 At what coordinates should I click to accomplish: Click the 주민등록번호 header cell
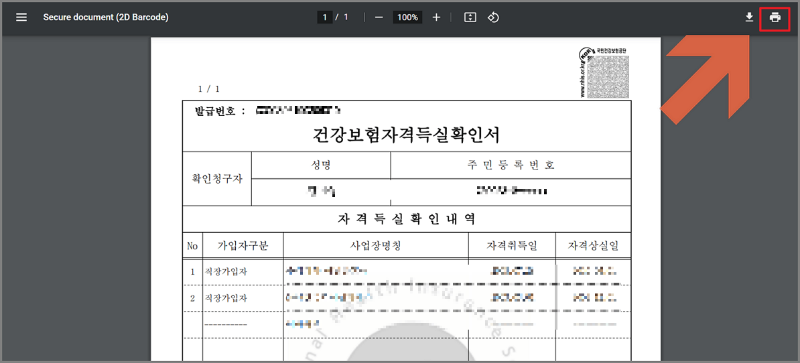[510, 165]
